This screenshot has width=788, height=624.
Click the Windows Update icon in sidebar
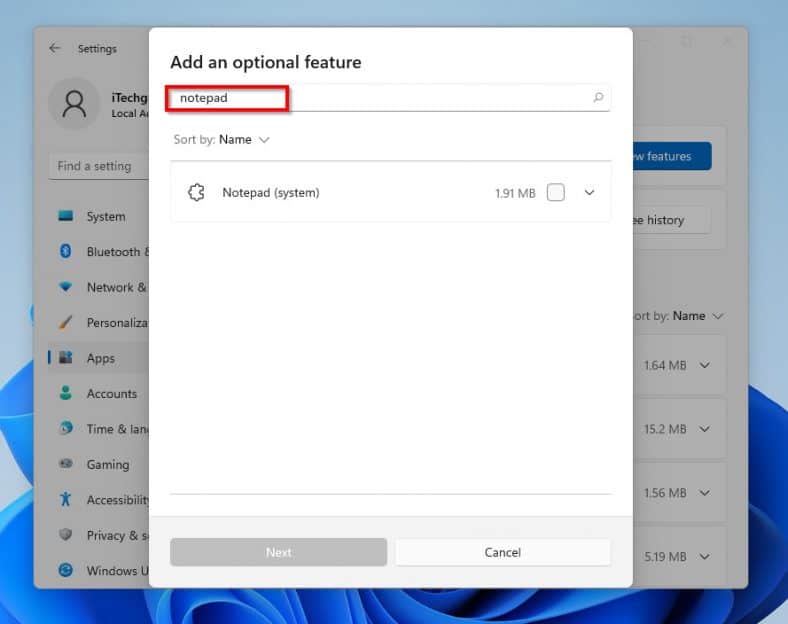pos(65,570)
